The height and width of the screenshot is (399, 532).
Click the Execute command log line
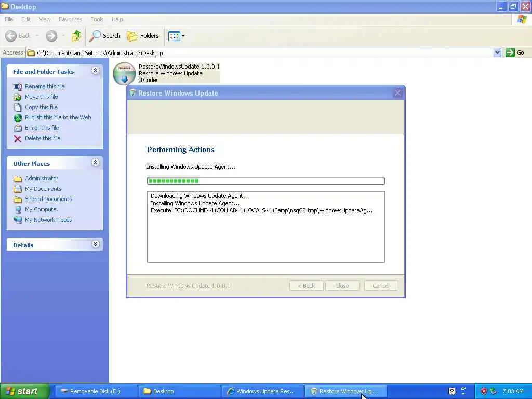[262, 210]
